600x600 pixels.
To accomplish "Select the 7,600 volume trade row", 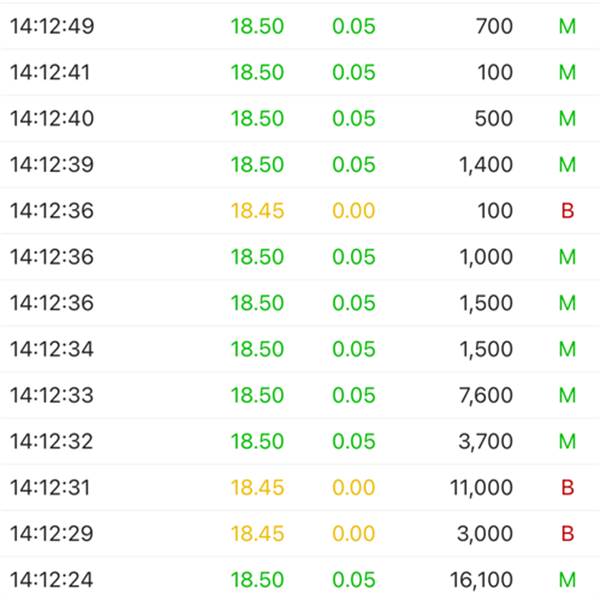I will [300, 395].
